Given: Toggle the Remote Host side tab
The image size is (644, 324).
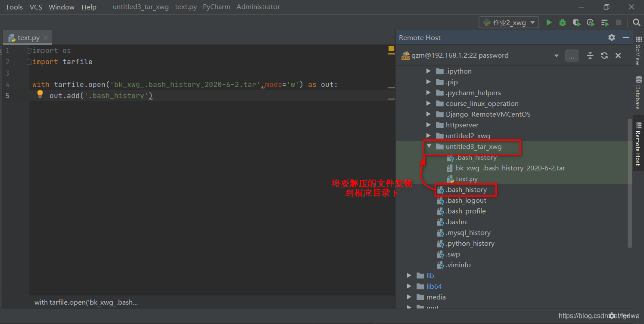Looking at the screenshot, I should (x=638, y=143).
